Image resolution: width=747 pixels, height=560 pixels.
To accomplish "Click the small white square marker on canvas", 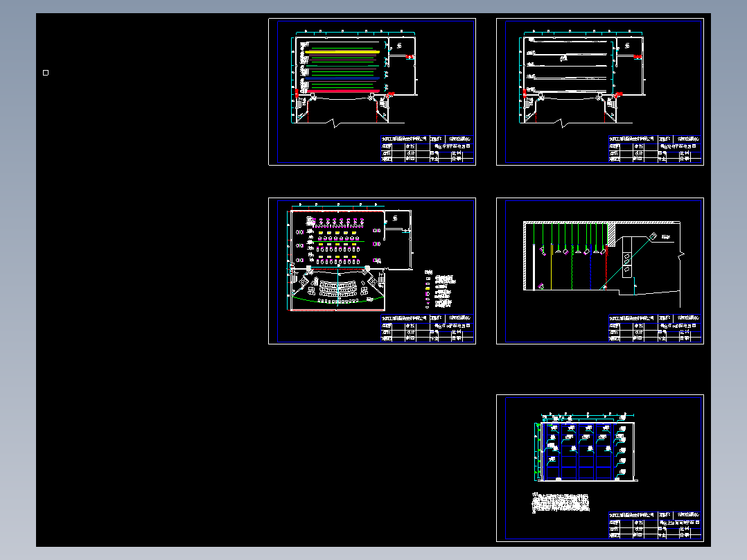I will (46, 73).
